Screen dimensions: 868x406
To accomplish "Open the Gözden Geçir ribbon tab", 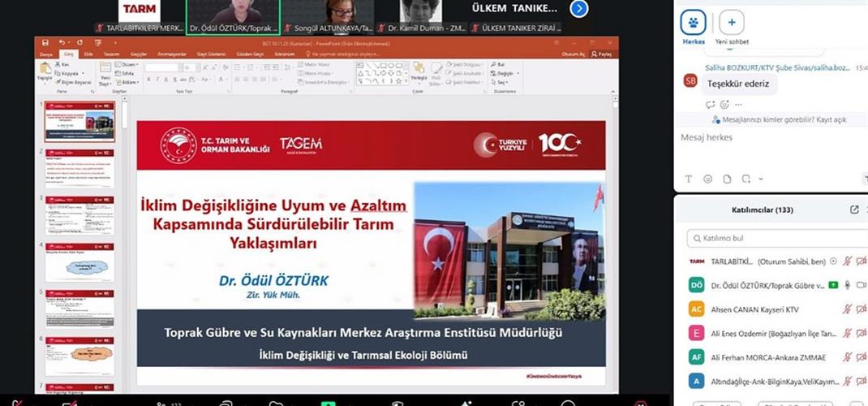I will [250, 54].
